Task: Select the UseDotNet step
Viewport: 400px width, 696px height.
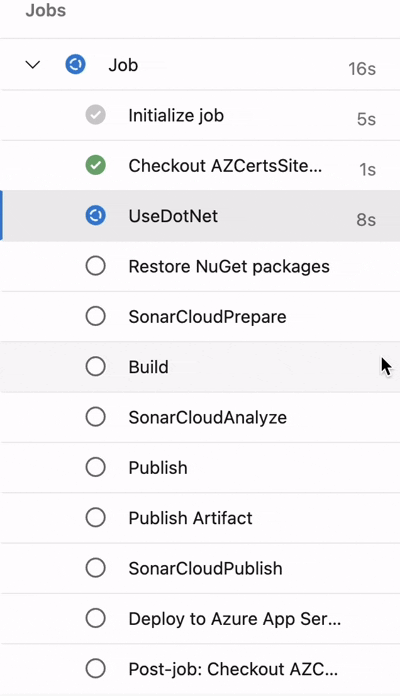Action: click(200, 216)
